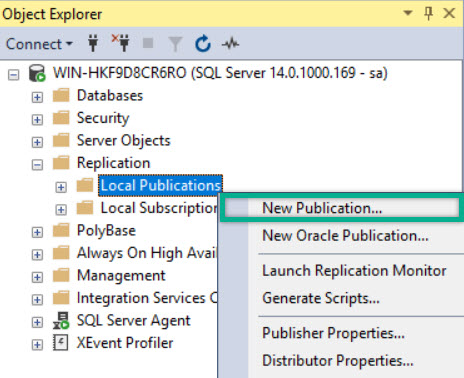The height and width of the screenshot is (378, 464).
Task: Select the Local Subscriptions tree label
Action: [x=159, y=208]
